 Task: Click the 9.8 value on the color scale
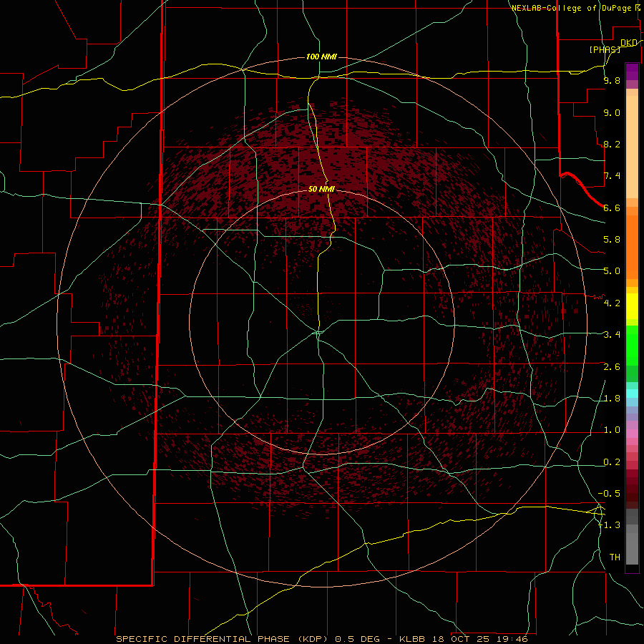pyautogui.click(x=612, y=80)
